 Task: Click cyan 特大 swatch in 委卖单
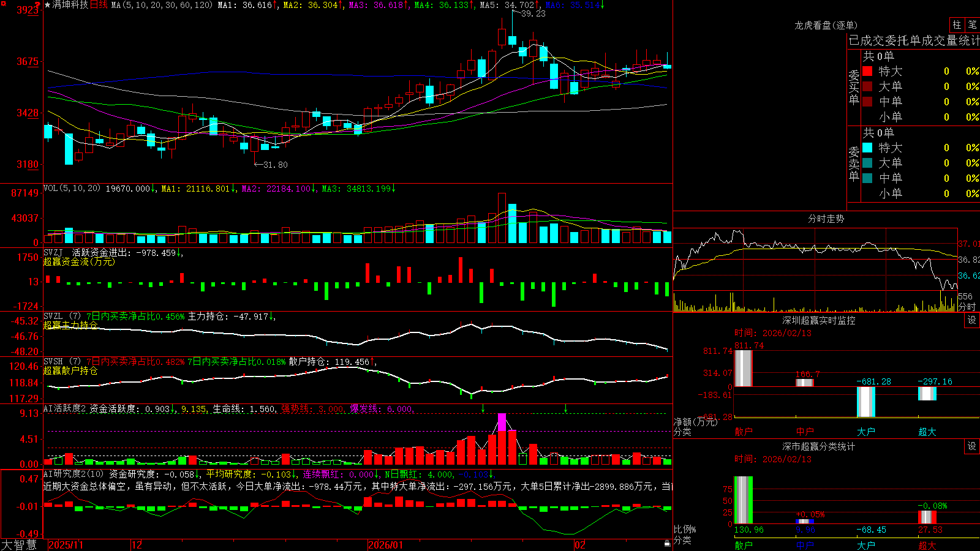[x=867, y=148]
